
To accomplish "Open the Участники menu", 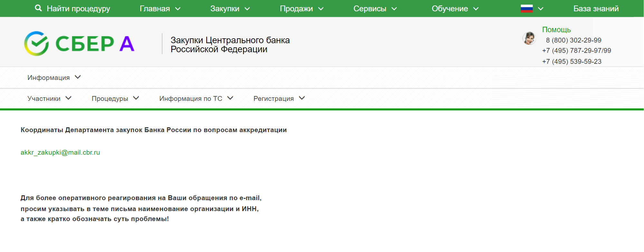I will point(44,99).
